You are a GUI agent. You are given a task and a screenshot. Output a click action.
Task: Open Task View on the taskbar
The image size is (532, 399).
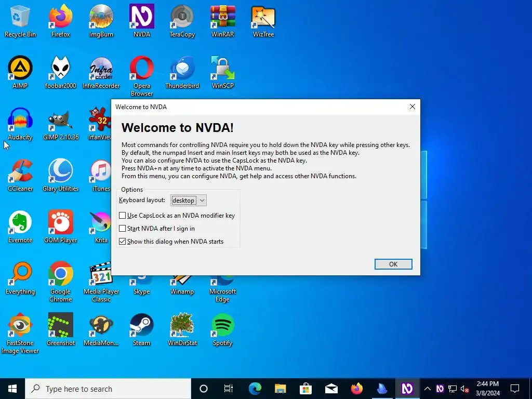[229, 389]
